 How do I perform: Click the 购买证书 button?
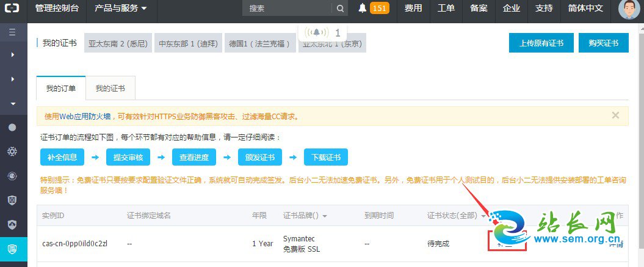pyautogui.click(x=603, y=43)
